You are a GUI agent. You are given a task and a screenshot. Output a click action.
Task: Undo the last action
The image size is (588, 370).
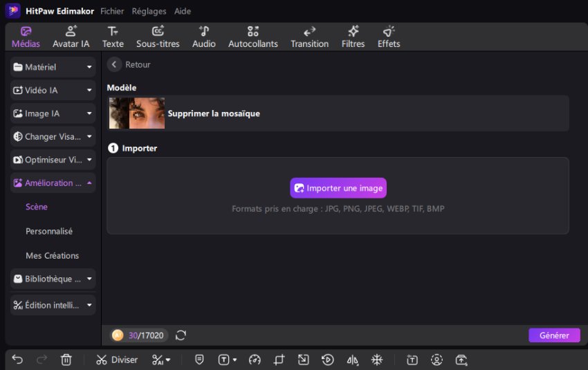tap(17, 360)
